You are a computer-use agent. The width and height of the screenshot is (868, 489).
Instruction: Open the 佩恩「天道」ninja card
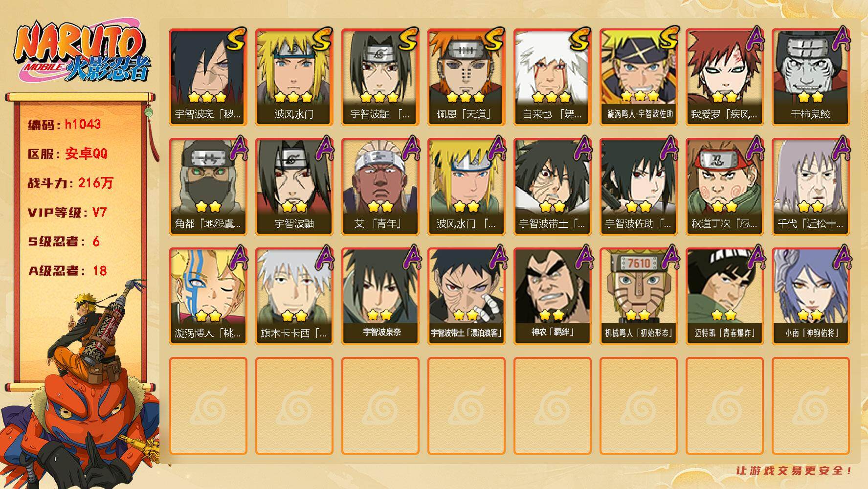(x=466, y=77)
